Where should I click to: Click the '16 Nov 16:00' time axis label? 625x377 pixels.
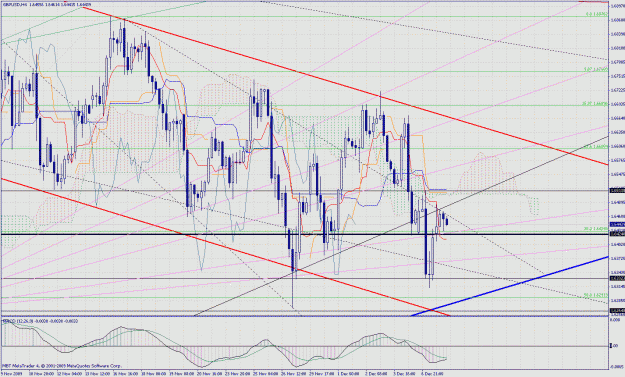[126, 374]
